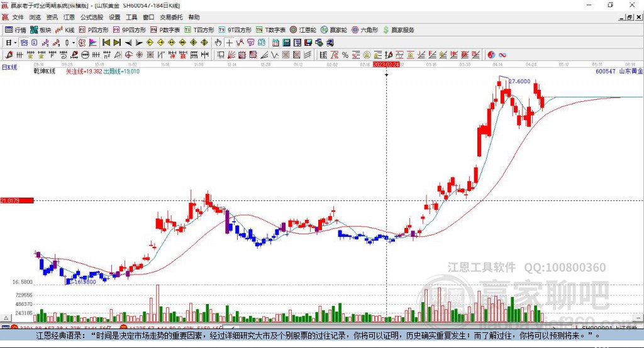Screen dimensions: 644x348
Task: Click the truck icon in toolbar
Action: click(330, 43)
